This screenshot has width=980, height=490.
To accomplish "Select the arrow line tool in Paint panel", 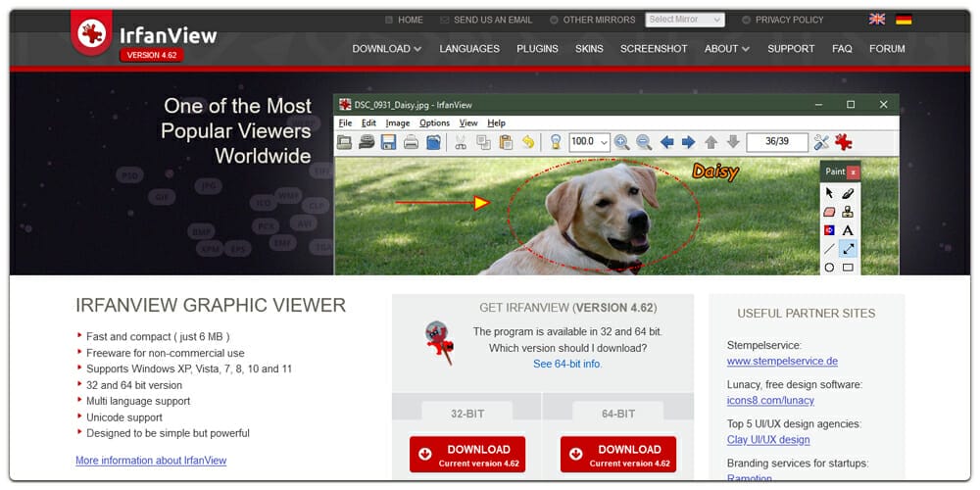I will [848, 249].
